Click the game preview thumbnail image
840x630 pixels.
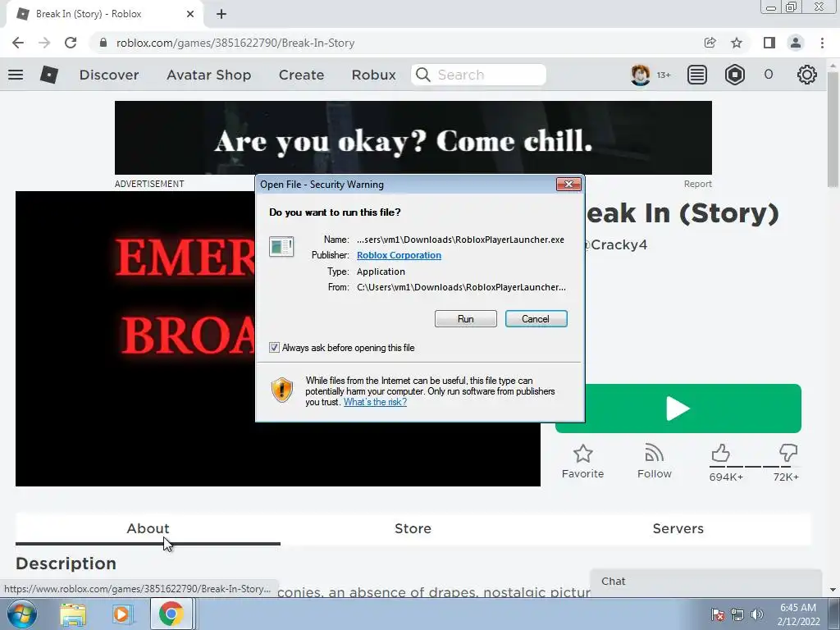[x=135, y=339]
